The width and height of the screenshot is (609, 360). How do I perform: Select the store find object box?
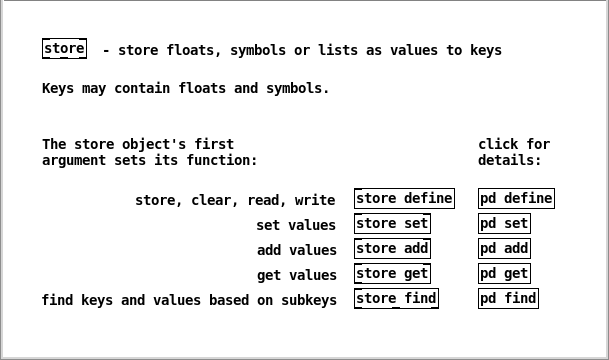pos(396,299)
